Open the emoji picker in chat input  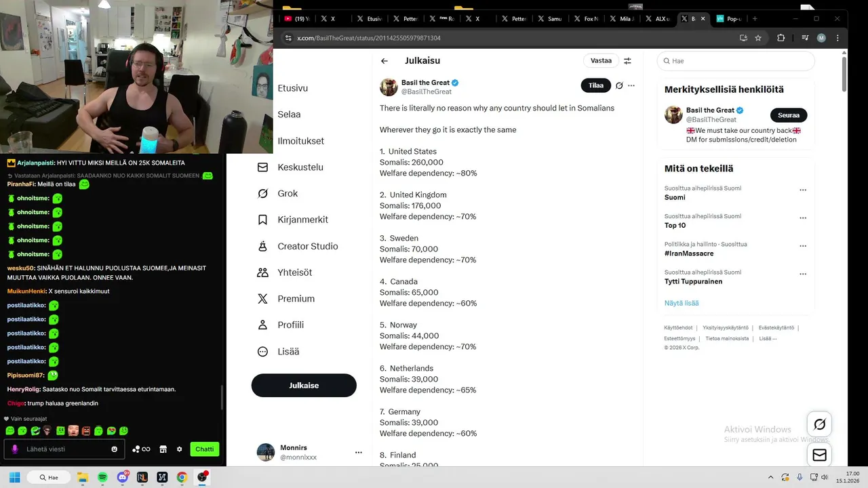pyautogui.click(x=114, y=449)
